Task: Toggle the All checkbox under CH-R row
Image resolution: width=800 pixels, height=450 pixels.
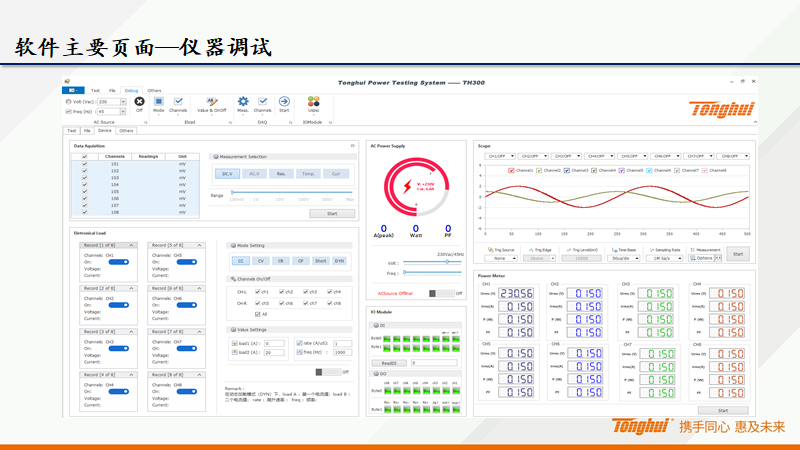Action: [x=258, y=314]
